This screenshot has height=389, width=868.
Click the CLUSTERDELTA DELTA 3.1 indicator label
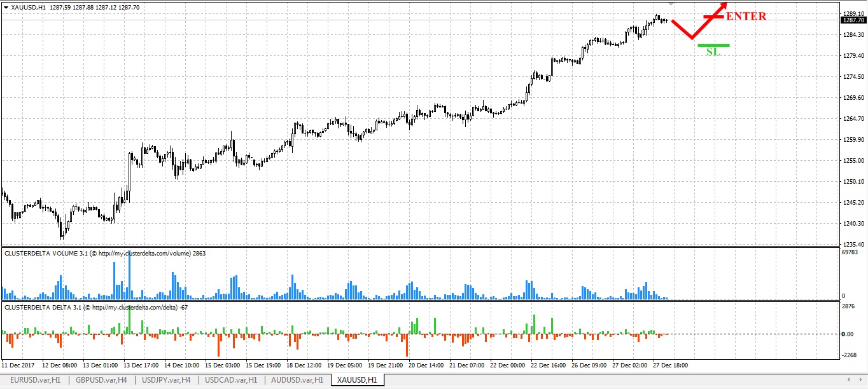(97, 307)
